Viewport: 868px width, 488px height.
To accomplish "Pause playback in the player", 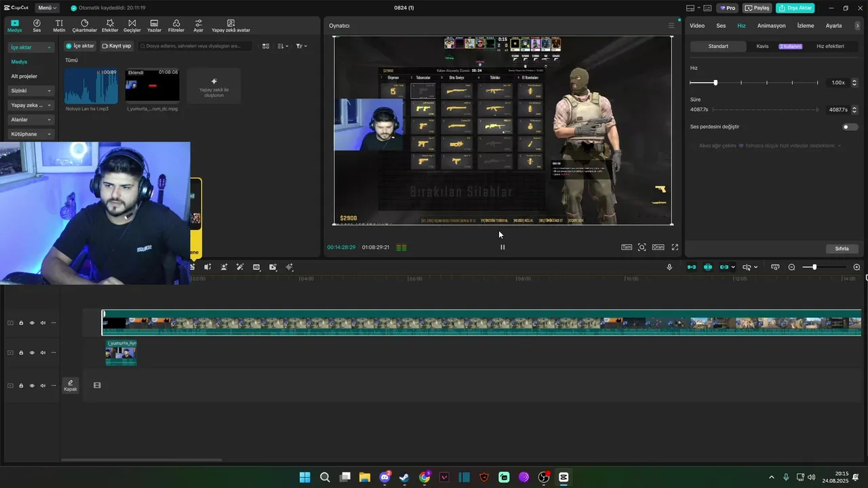I will tap(502, 247).
